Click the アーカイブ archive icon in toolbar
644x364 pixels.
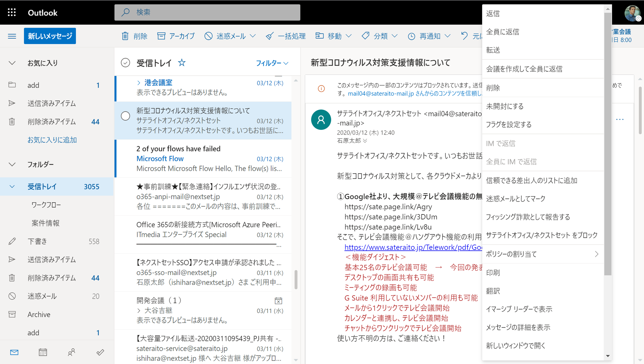pos(161,36)
